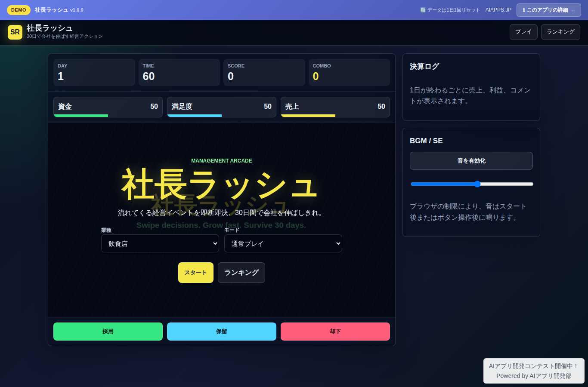The image size is (588, 387).
Task: Click the 決算ログ panel heading
Action: tap(424, 66)
